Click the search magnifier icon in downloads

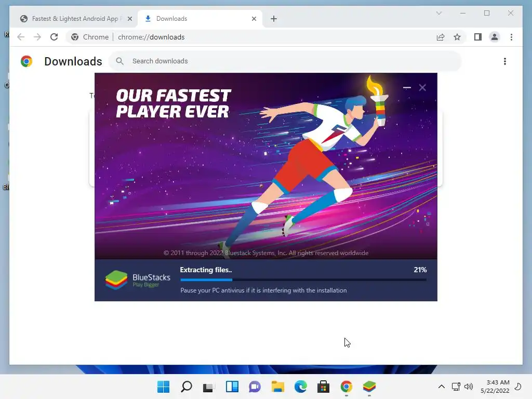119,61
